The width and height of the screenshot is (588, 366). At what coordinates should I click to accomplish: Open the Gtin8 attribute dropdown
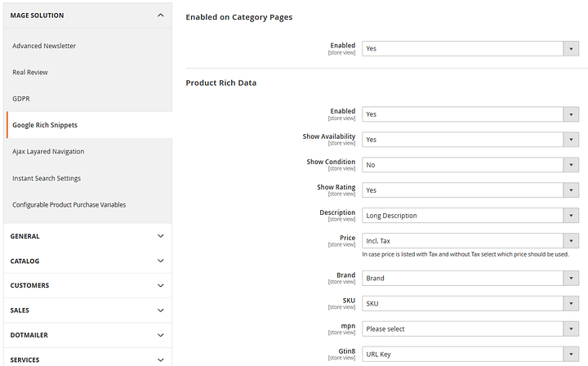tap(470, 355)
